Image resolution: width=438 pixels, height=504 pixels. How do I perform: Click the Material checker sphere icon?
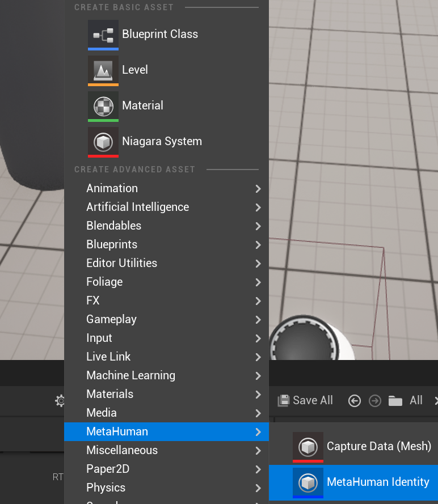click(x=103, y=106)
